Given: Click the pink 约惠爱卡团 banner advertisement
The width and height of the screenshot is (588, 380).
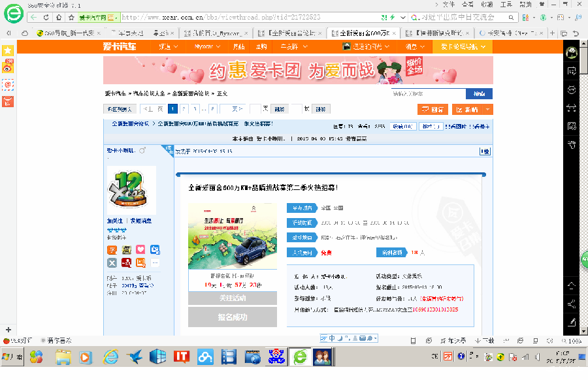Looking at the screenshot, I should click(298, 70).
